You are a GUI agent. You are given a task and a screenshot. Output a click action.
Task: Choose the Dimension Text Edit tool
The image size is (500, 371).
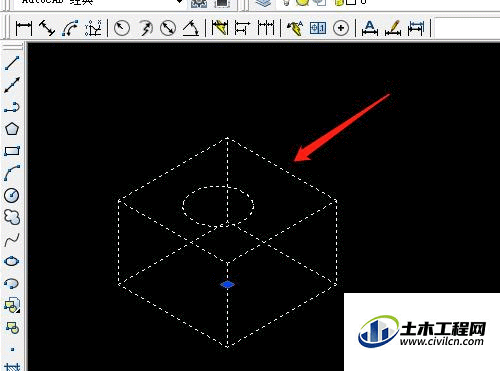(393, 28)
